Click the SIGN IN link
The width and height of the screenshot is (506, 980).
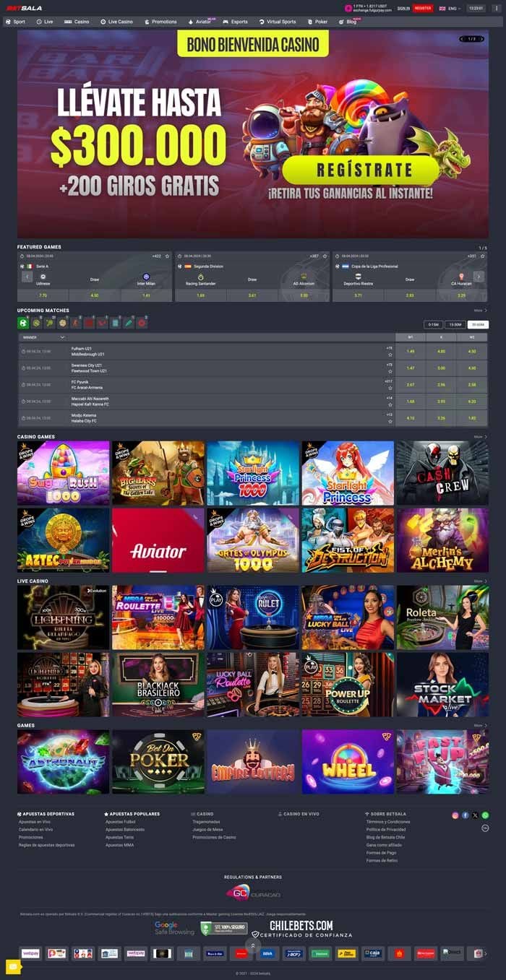[403, 8]
